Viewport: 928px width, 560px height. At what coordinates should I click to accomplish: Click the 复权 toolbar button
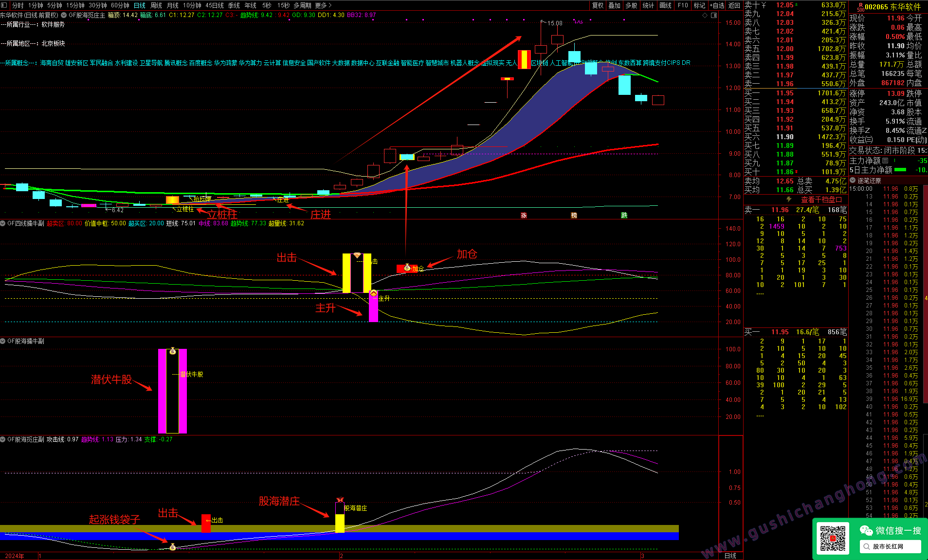pos(598,5)
